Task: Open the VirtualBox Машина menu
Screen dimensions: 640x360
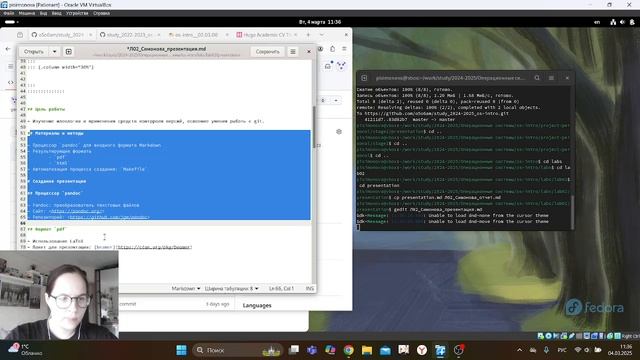Action: (x=27, y=13)
